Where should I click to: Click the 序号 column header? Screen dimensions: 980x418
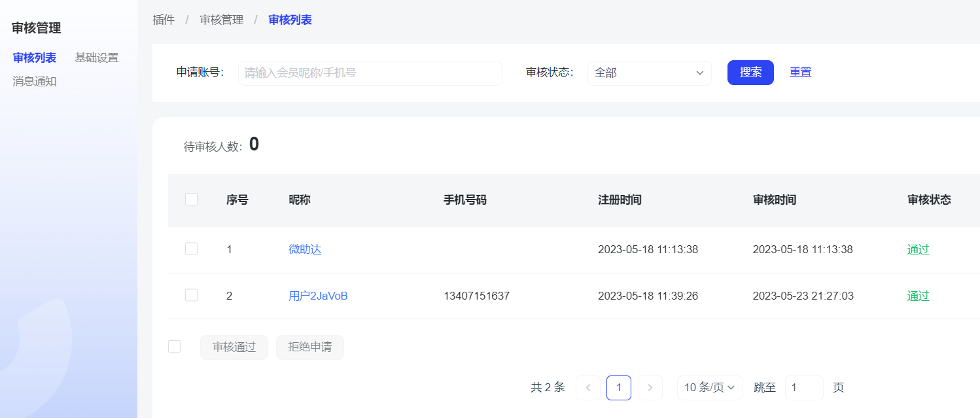click(x=237, y=200)
